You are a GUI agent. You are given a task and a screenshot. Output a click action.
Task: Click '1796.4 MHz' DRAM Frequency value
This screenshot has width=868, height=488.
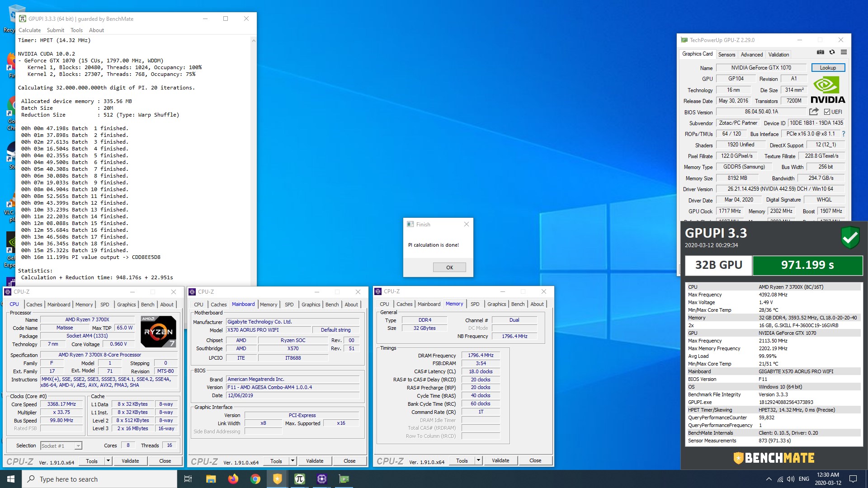[x=481, y=355]
